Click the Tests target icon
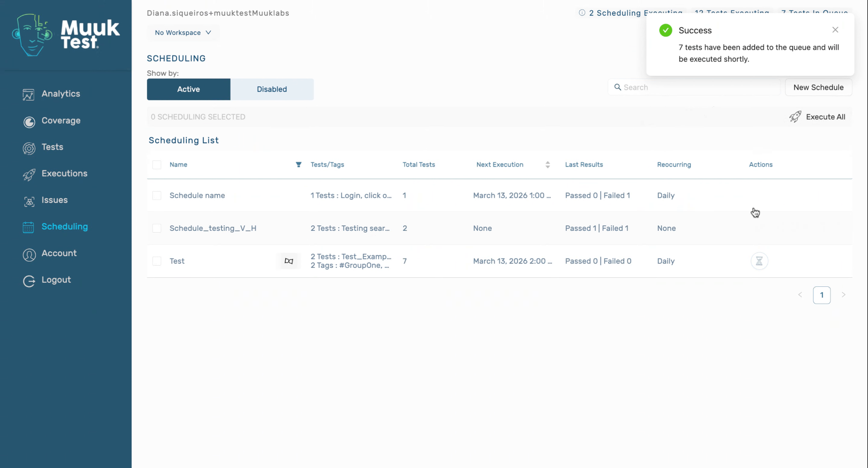868x468 pixels. click(29, 148)
